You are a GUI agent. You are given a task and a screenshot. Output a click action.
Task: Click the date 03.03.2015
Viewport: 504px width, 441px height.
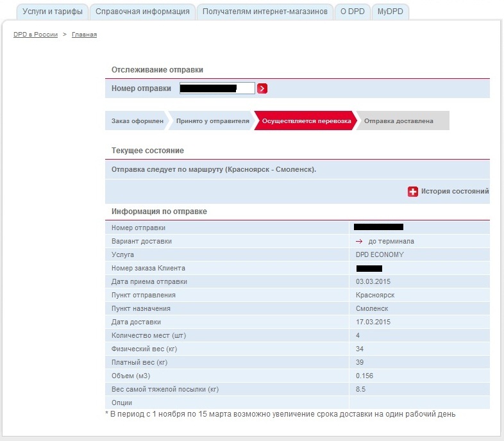coord(373,281)
